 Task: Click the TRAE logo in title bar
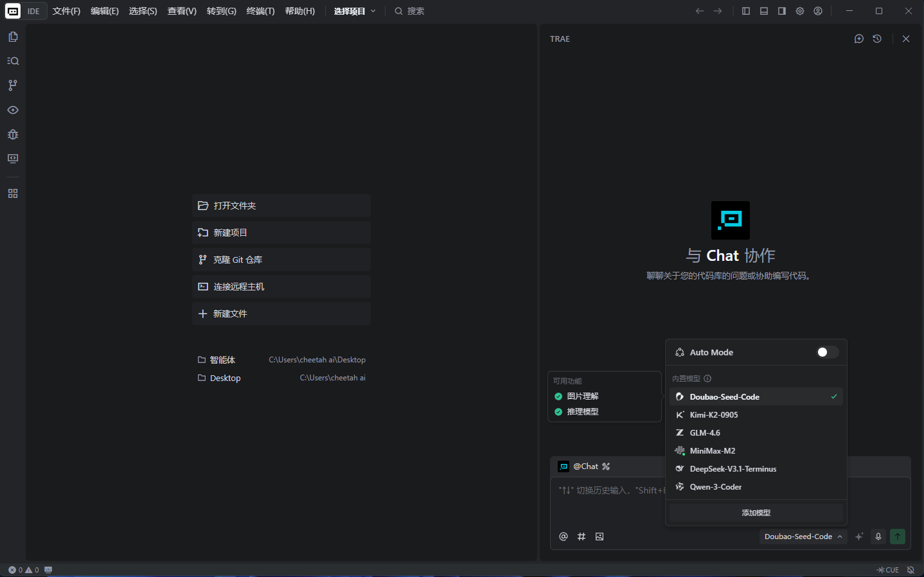13,11
